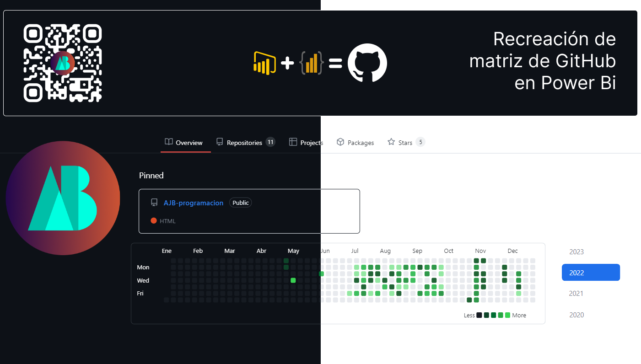The height and width of the screenshot is (364, 641).
Task: Click the GitHub Octocat logo
Action: pos(367,63)
